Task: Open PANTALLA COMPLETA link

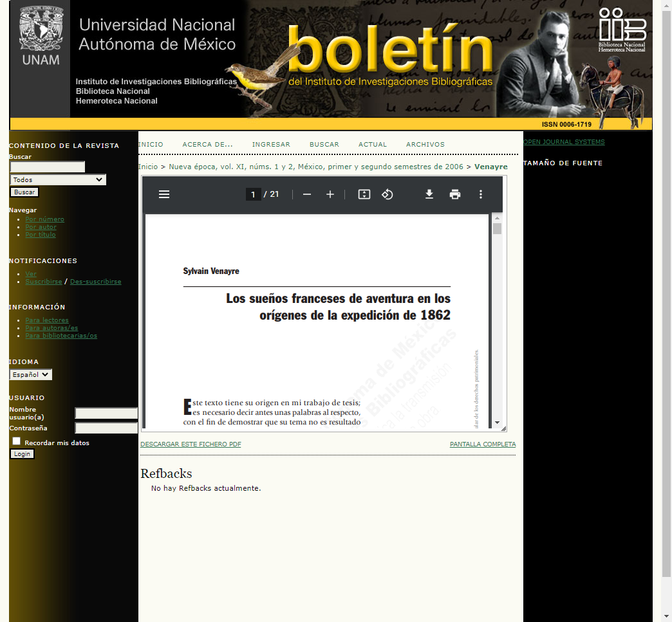Action: (x=483, y=444)
